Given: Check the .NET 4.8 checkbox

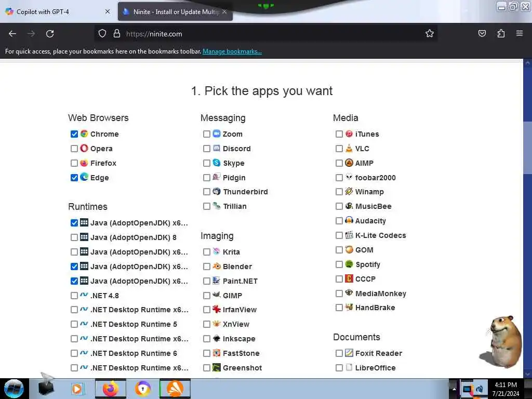Looking at the screenshot, I should (x=74, y=296).
